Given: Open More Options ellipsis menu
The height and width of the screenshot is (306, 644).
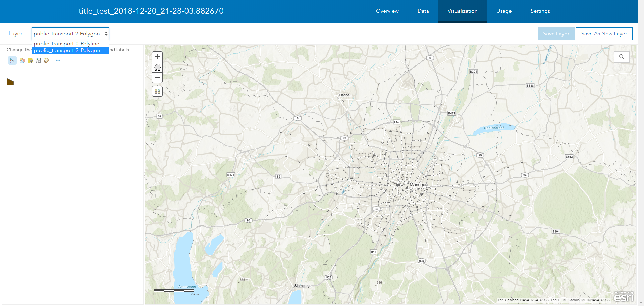Looking at the screenshot, I should coord(58,60).
